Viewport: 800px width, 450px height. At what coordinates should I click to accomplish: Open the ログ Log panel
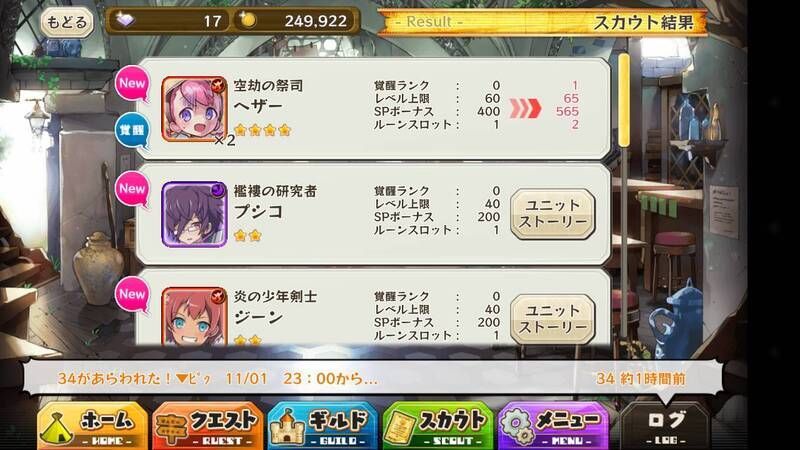coord(665,427)
